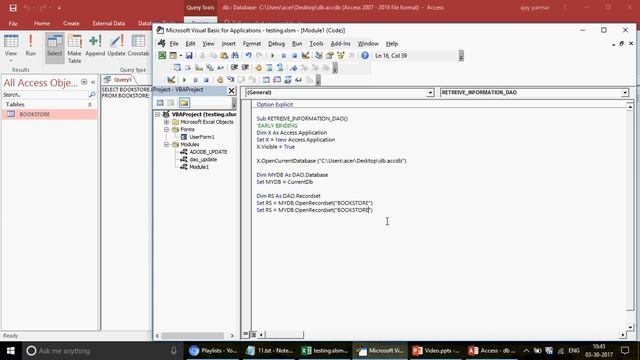
Task: Click Toggle Bookmark flag icon
Action: [x=293, y=68]
